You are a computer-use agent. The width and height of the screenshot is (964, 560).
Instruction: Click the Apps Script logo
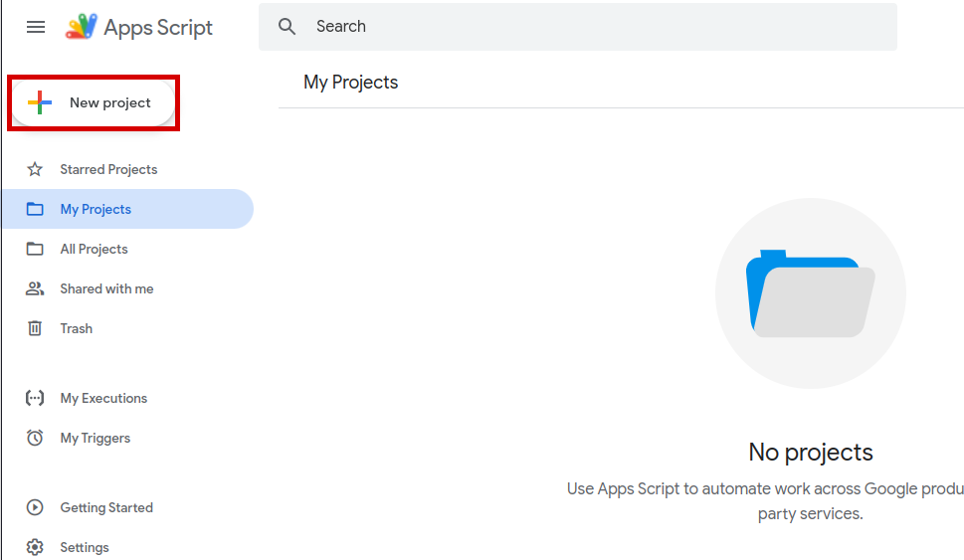pyautogui.click(x=82, y=27)
